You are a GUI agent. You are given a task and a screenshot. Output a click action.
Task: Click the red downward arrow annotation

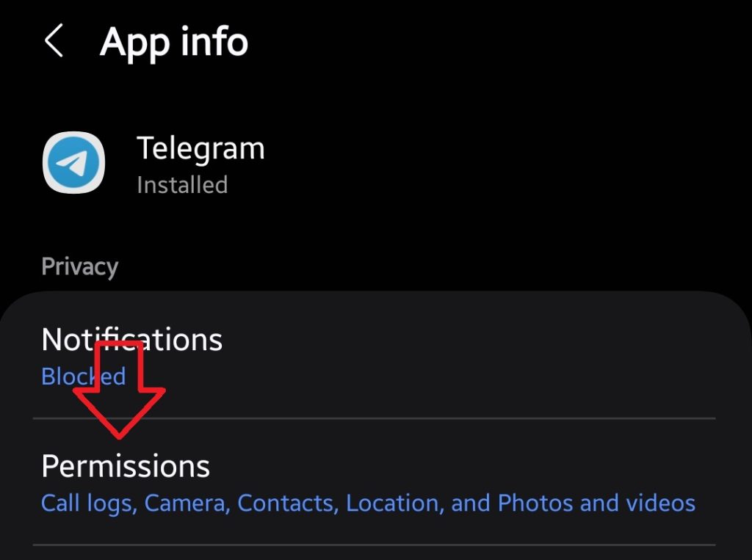[120, 396]
